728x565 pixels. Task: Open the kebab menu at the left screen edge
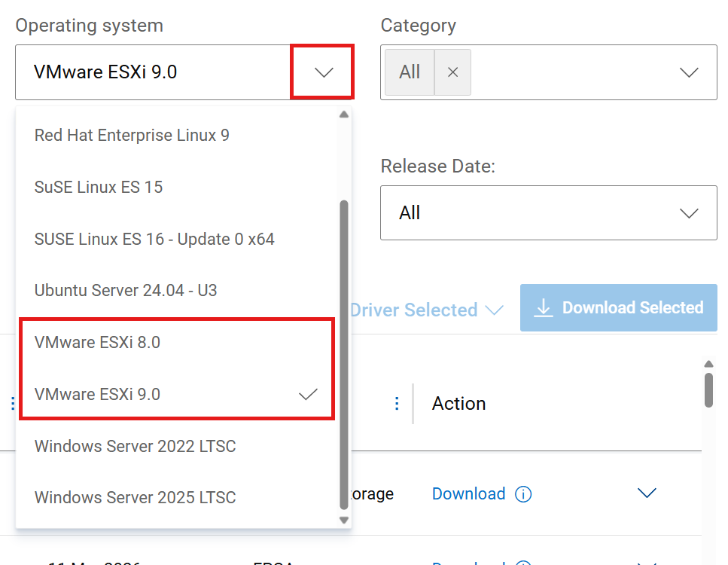coord(12,403)
